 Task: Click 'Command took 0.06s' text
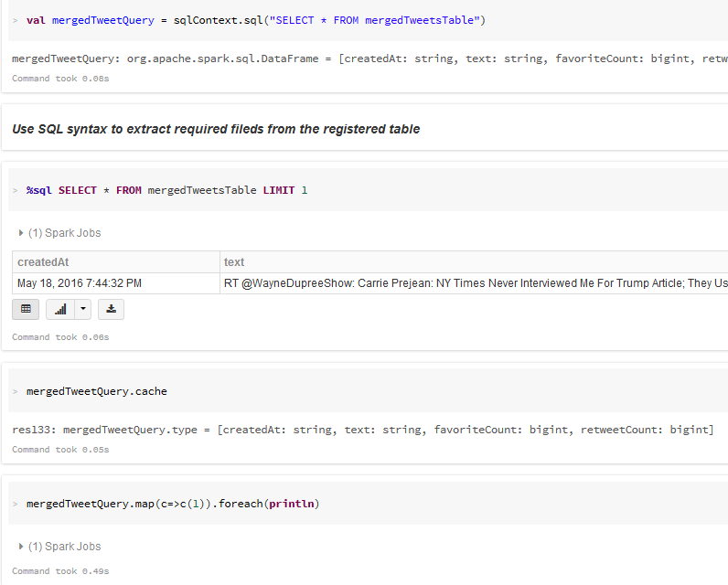[60, 337]
